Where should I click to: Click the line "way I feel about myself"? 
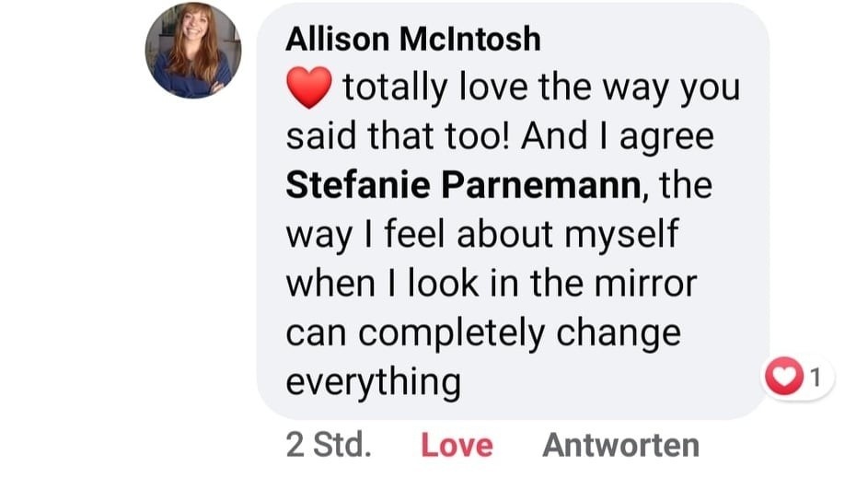coord(481,234)
